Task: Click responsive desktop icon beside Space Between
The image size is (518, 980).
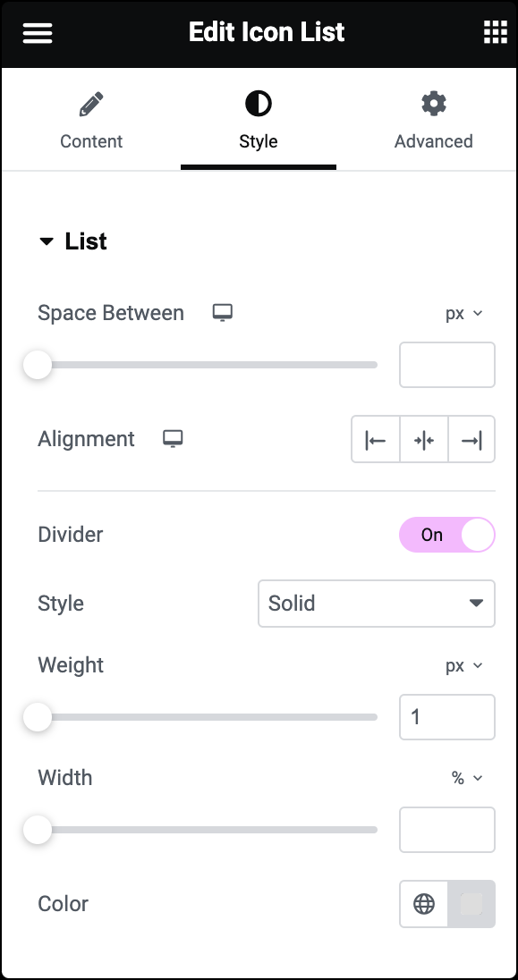Action: (222, 312)
